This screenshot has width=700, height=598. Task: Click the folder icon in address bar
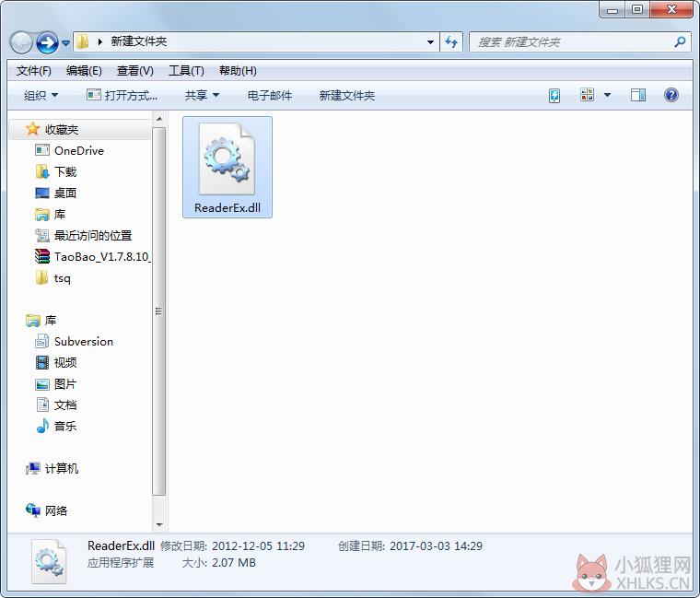pos(82,42)
